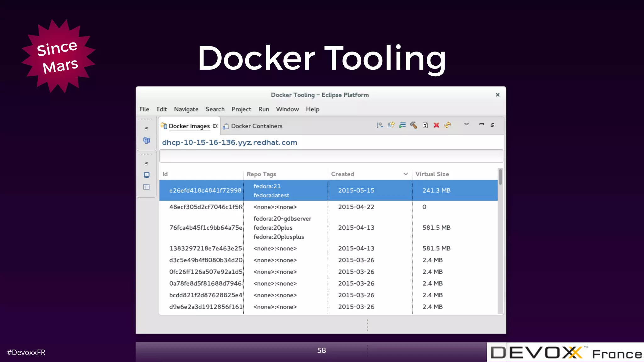644x362 pixels.
Task: Click the lower sidebar restore icon
Action: pos(146,163)
